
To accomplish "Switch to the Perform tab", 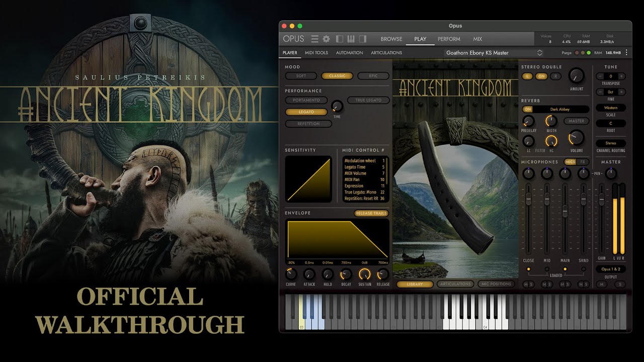I will click(449, 39).
